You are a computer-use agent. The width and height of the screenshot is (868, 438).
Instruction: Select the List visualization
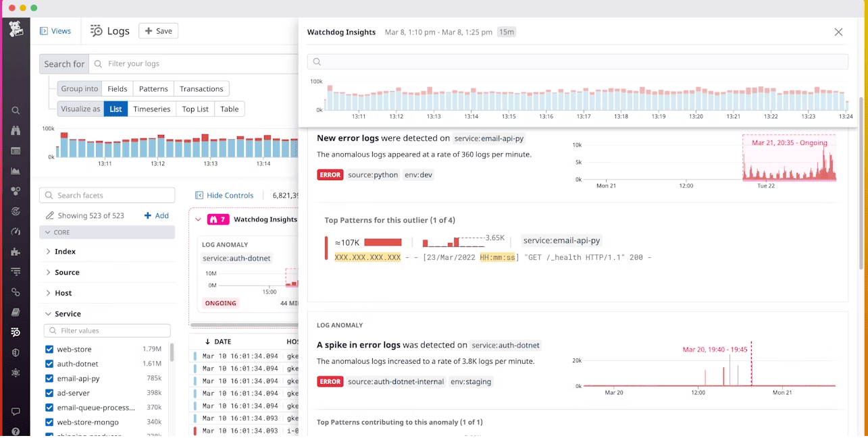coord(116,109)
